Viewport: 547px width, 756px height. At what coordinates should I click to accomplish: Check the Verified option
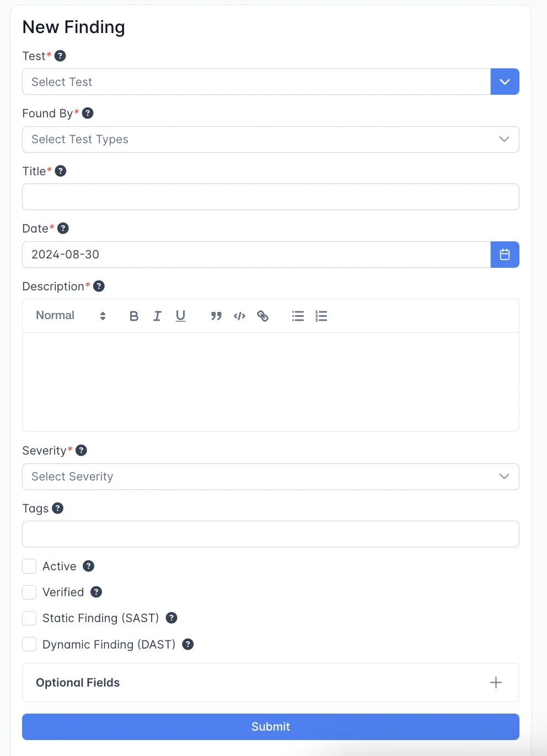pyautogui.click(x=29, y=592)
